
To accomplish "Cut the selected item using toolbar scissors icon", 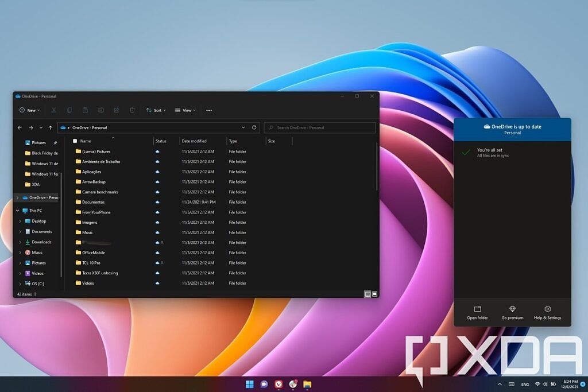I will pos(53,110).
